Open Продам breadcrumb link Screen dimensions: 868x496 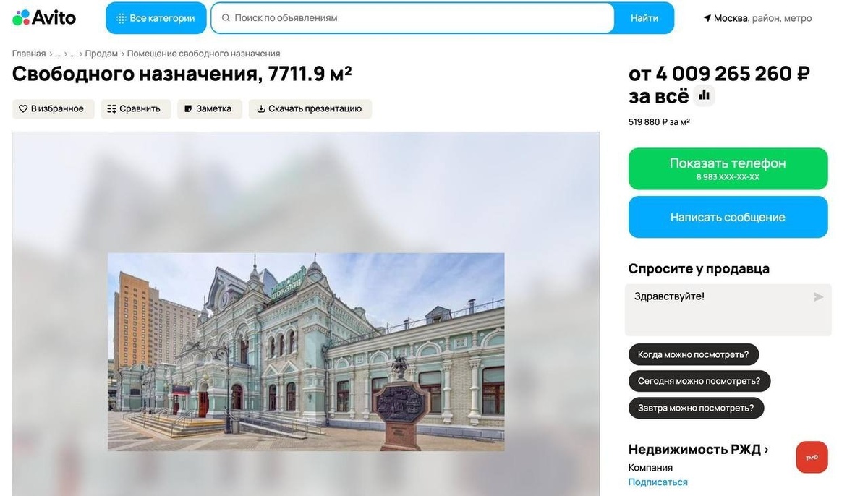tap(101, 54)
